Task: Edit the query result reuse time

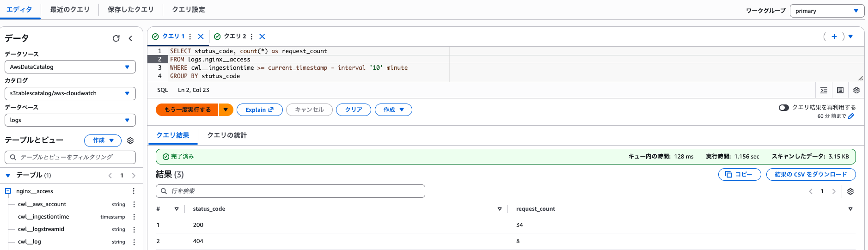Action: point(851,116)
